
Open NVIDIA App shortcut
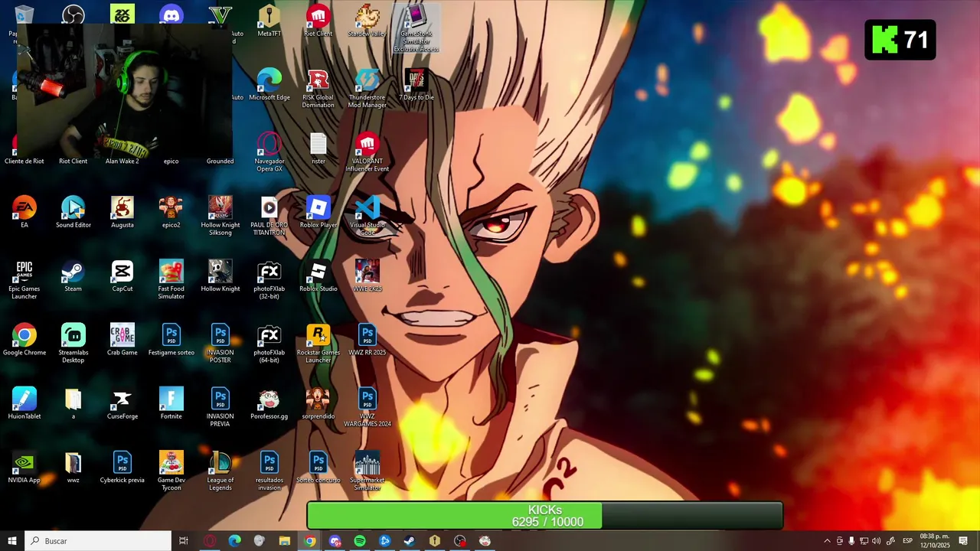click(x=24, y=468)
